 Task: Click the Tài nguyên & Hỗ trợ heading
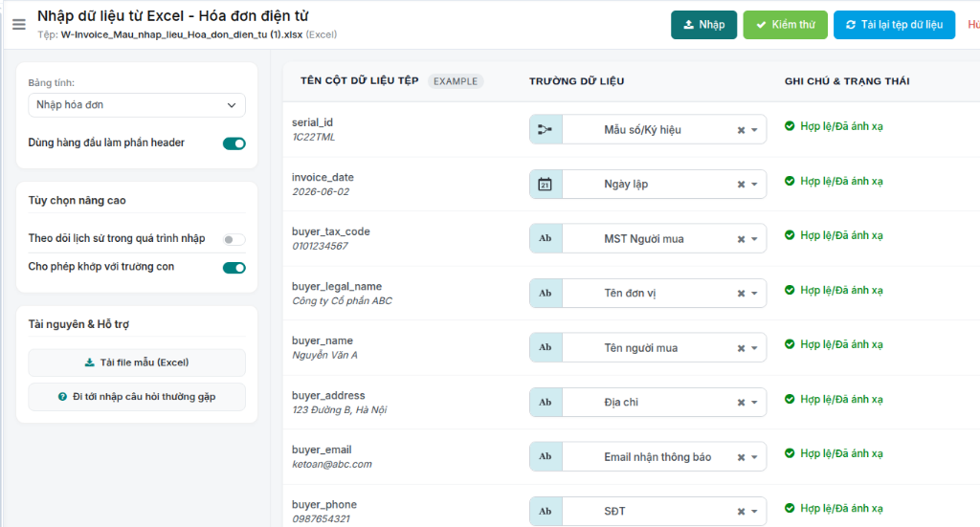point(78,324)
